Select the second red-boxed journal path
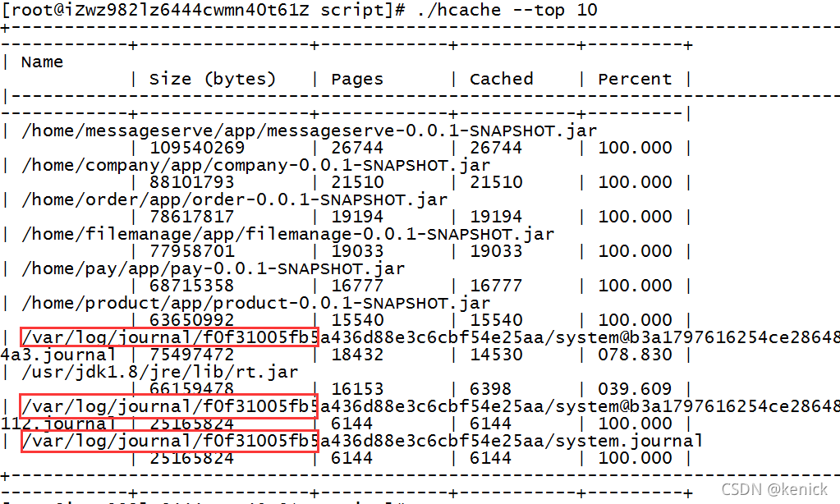This screenshot has height=504, width=840. click(x=164, y=406)
